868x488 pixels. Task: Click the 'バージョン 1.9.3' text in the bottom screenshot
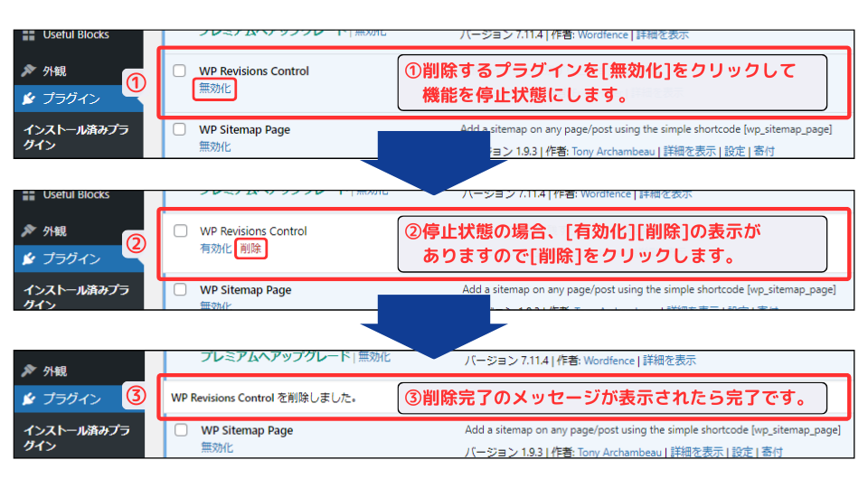(504, 452)
